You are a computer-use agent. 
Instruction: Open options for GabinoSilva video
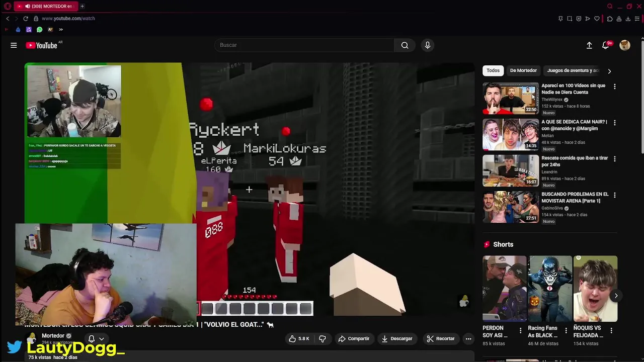pos(614,195)
